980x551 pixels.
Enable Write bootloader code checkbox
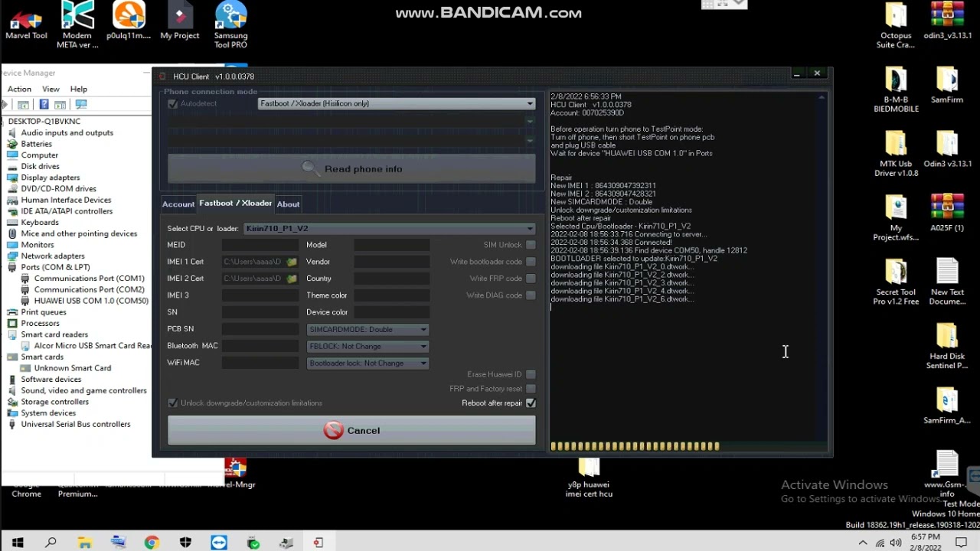(531, 262)
